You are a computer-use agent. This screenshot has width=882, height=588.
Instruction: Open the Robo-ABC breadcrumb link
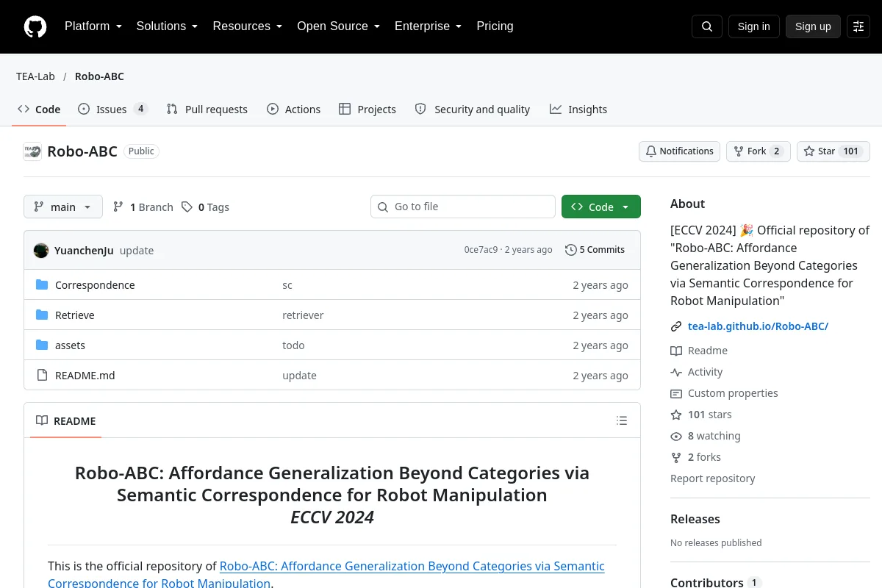point(99,76)
